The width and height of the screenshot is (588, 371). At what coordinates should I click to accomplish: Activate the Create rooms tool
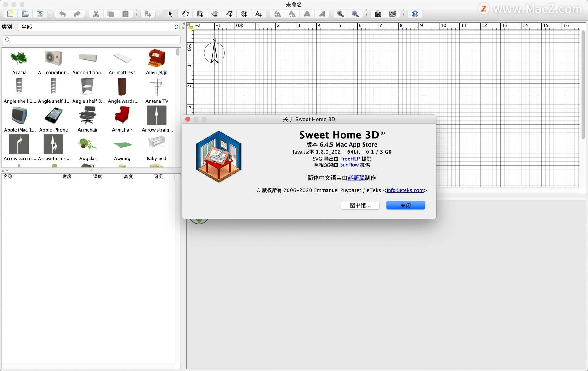click(x=215, y=14)
